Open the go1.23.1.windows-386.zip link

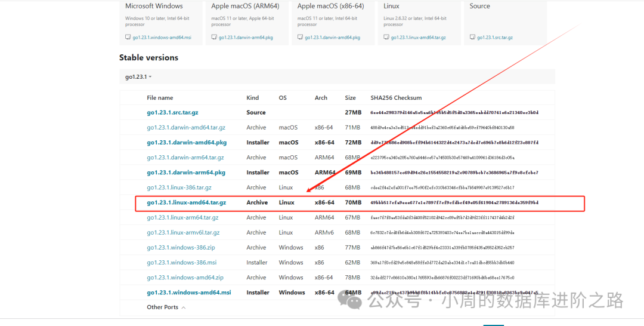tap(181, 247)
